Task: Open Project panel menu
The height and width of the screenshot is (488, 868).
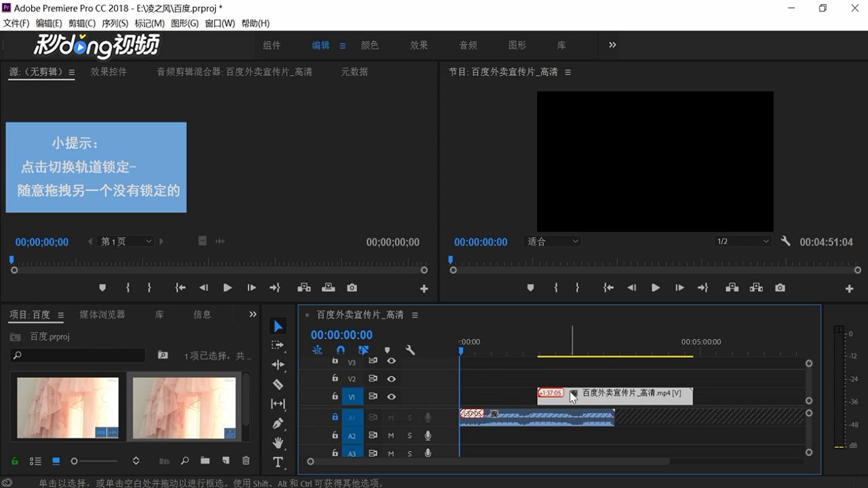Action: point(60,315)
